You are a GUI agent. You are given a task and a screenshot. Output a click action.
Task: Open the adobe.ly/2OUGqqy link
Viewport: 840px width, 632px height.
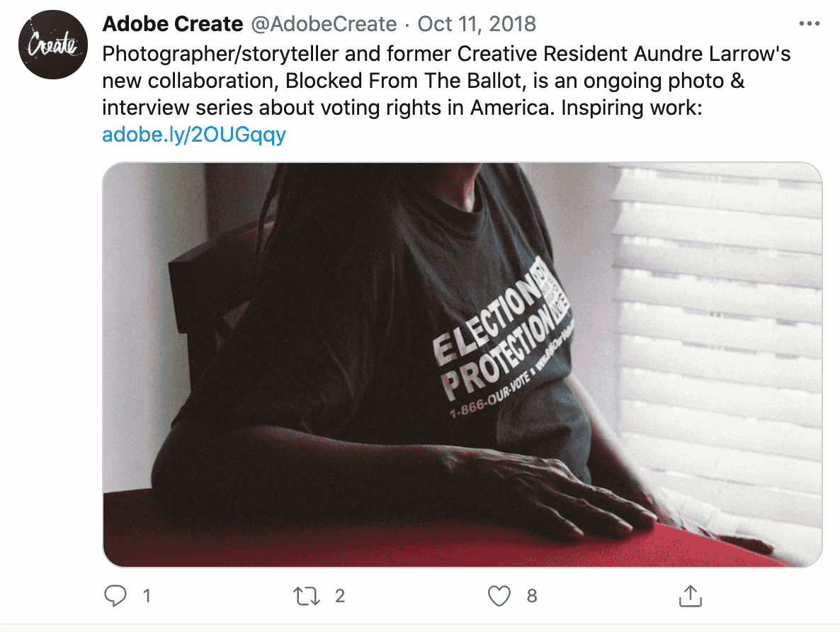(194, 135)
